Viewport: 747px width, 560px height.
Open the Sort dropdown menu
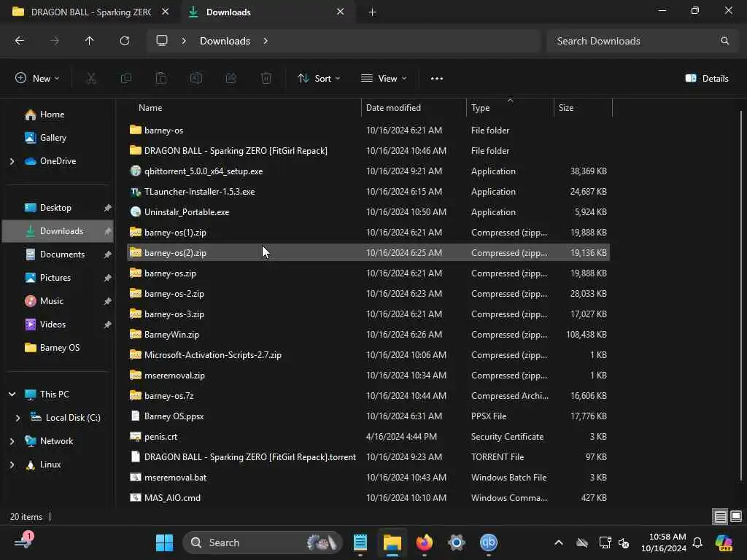pos(318,79)
